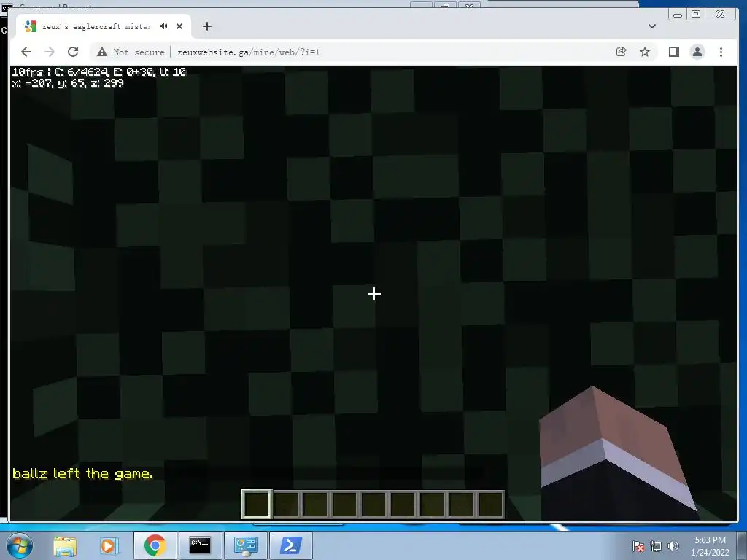Open the Chrome three-dot menu
This screenshot has height=560, width=747.
[721, 52]
